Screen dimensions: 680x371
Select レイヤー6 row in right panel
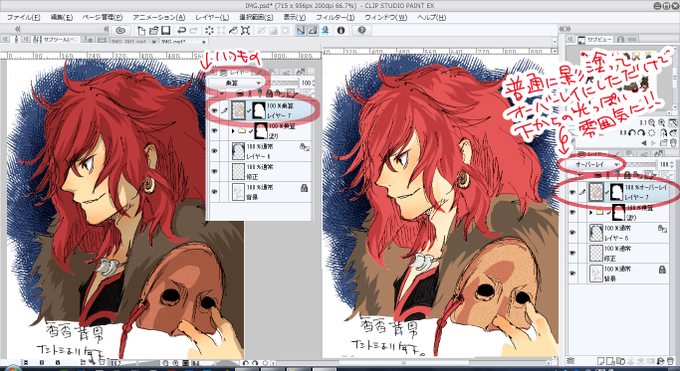[x=620, y=233]
